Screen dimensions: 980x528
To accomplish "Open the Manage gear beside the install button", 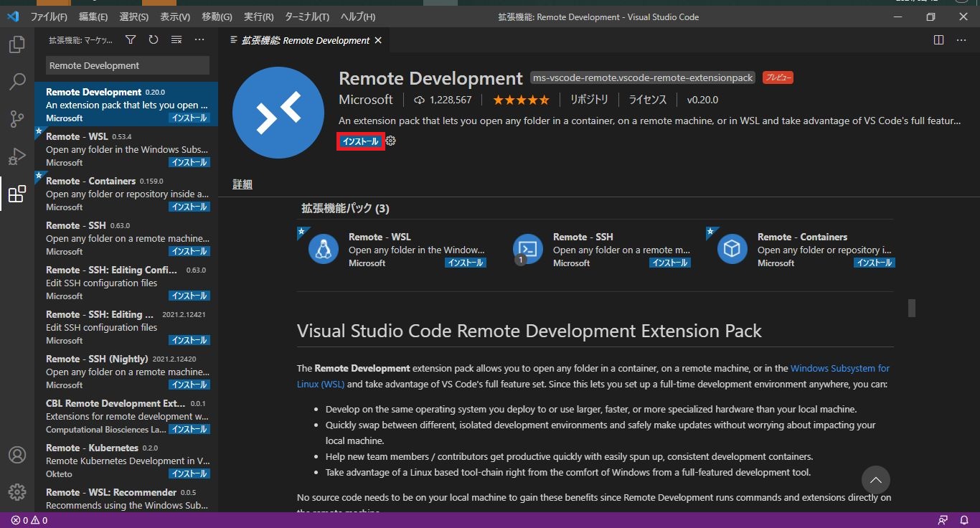I will tap(390, 141).
